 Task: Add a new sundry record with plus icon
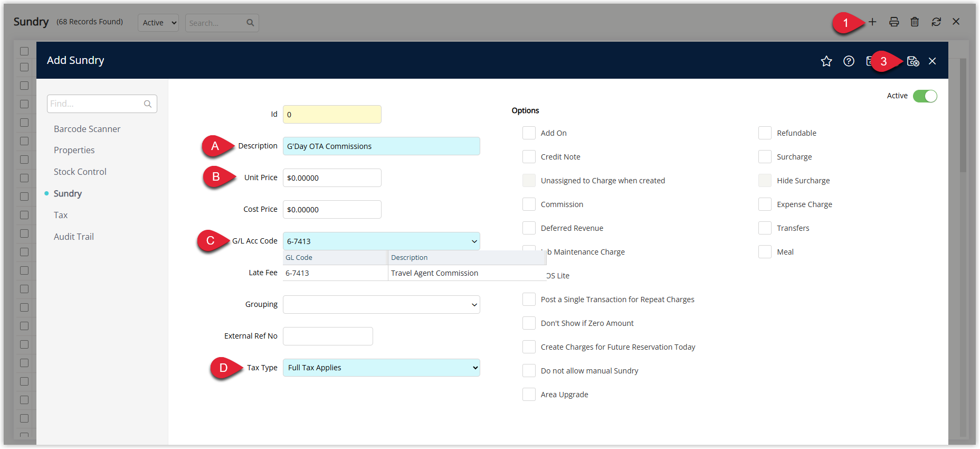(872, 22)
